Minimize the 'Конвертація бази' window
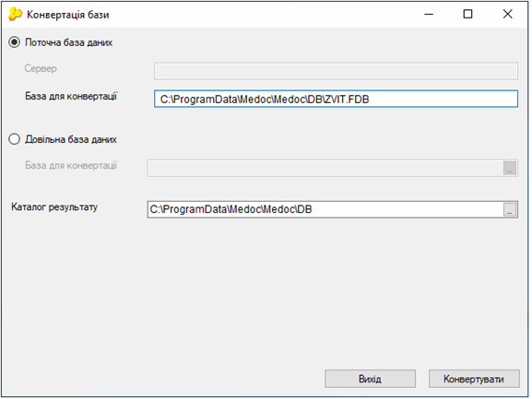Viewport: 532px width, 399px height. [x=429, y=14]
